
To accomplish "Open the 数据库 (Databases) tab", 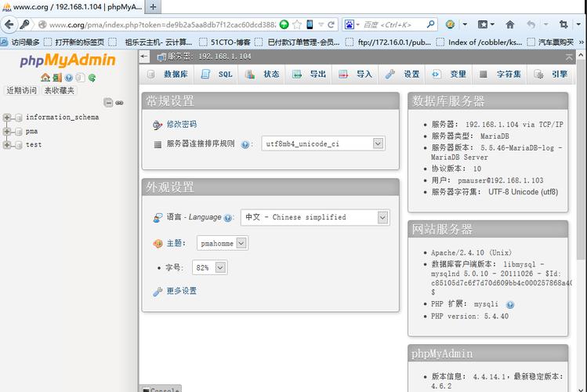I will coord(168,74).
